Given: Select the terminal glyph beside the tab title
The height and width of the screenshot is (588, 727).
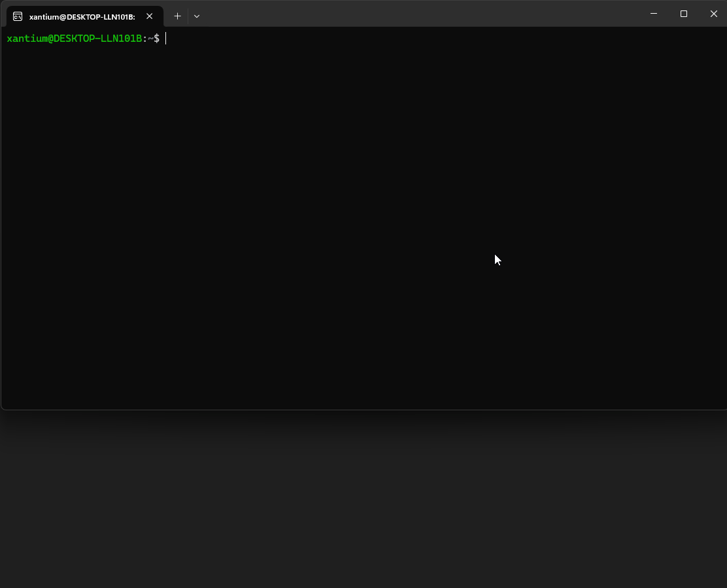Looking at the screenshot, I should point(18,16).
